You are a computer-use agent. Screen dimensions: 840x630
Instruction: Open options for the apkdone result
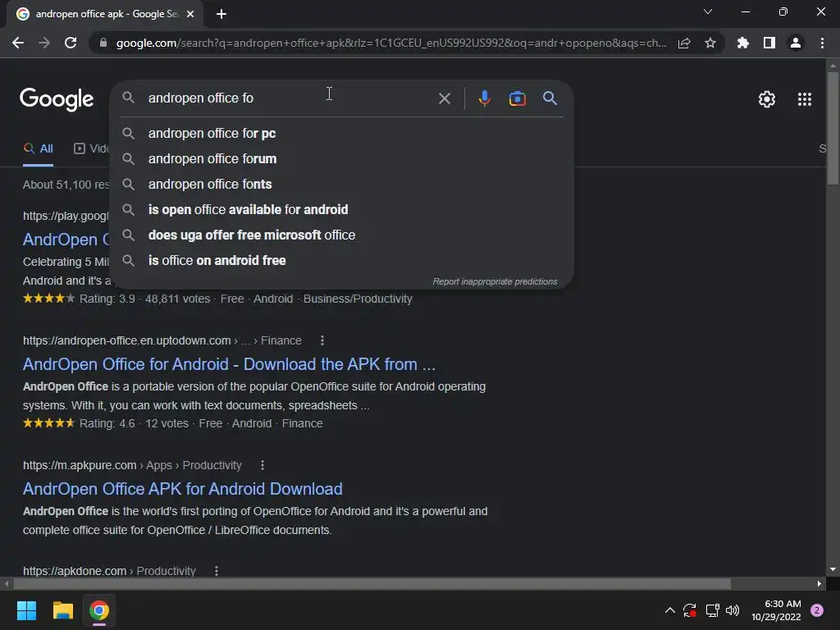[217, 571]
